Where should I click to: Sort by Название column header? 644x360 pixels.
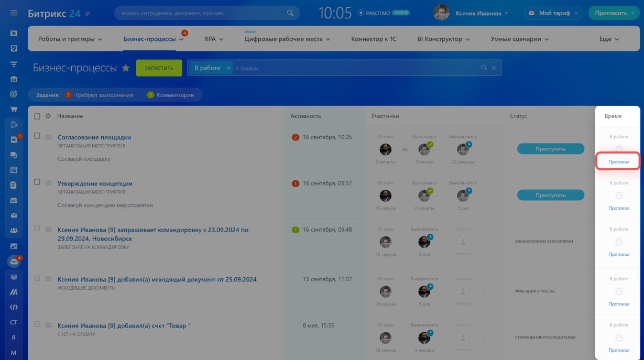pos(70,116)
